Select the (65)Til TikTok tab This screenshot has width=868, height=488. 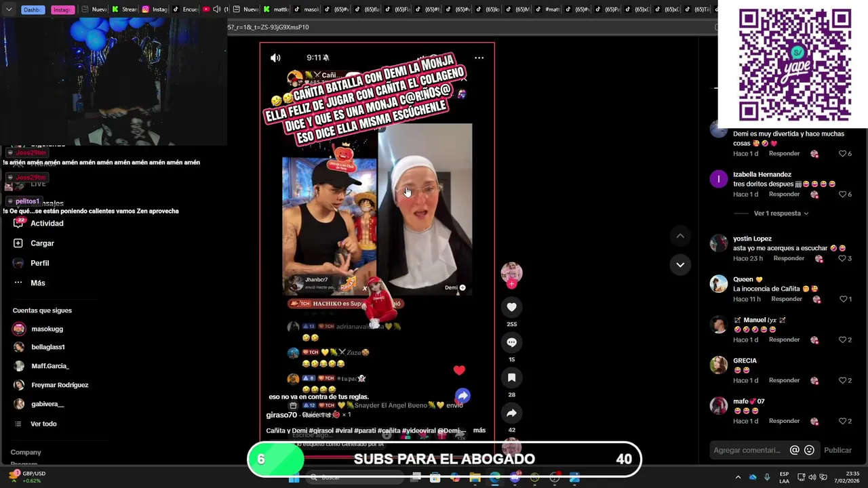click(698, 9)
